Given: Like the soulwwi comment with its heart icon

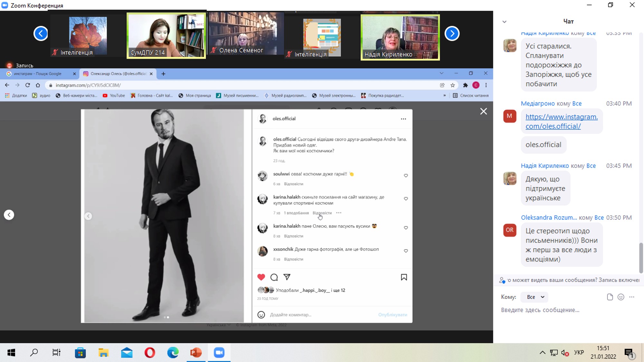Looking at the screenshot, I should (406, 176).
